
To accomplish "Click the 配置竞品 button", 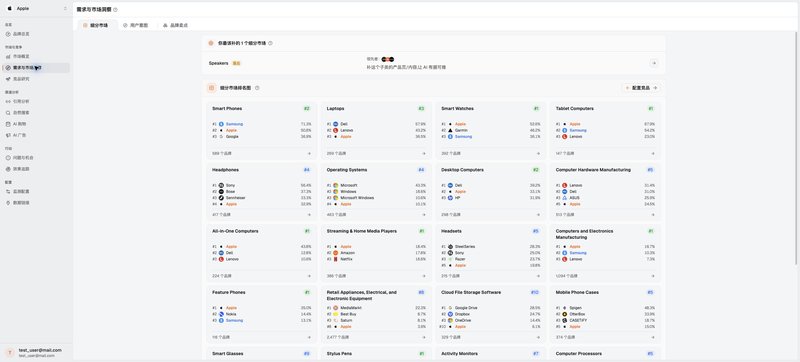I will pos(641,88).
